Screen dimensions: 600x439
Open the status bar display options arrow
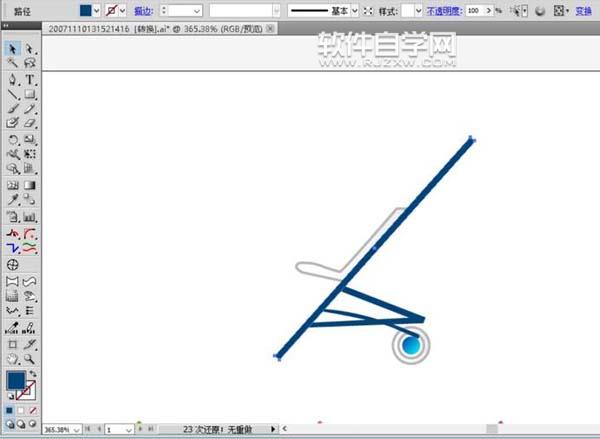coord(272,429)
